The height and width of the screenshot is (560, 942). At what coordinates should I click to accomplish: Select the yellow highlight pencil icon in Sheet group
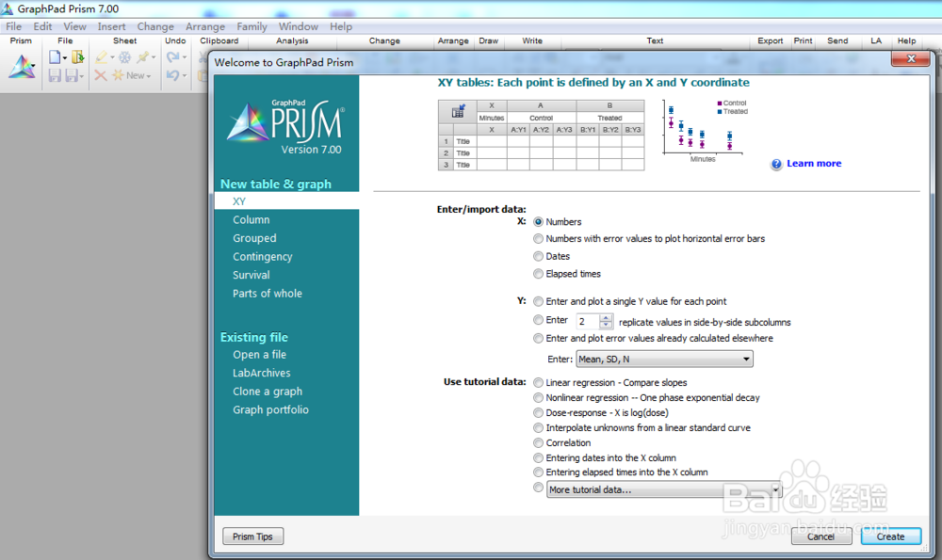(102, 57)
